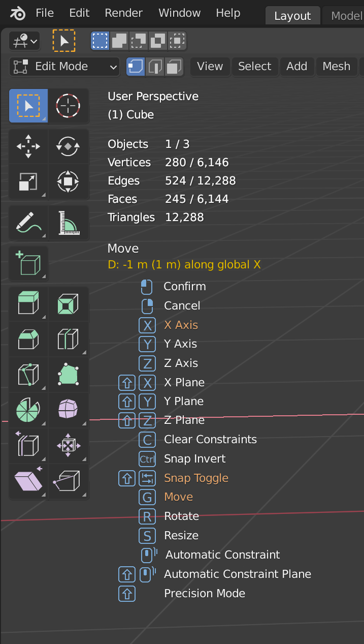Activate the Move tool
This screenshot has height=644, width=364.
coord(28,146)
